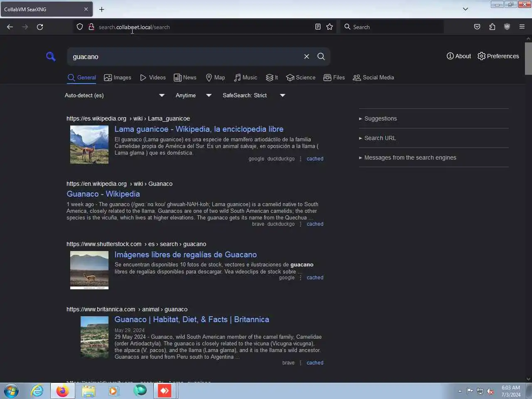Screen dimensions: 532x399
Task: Open the Extensions puzzle icon
Action: [x=492, y=27]
